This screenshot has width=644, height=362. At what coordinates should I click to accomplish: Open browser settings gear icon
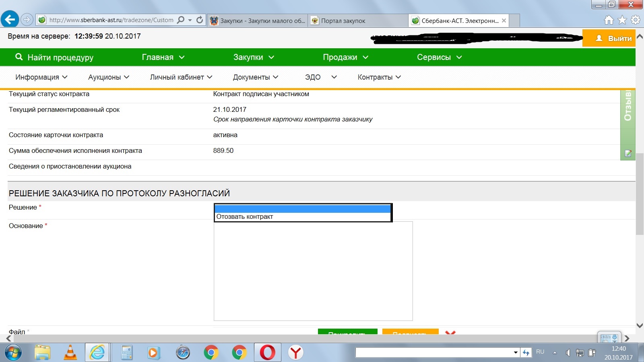tap(636, 20)
